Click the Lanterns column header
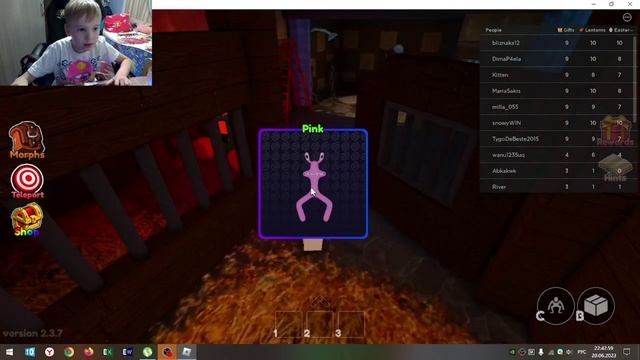 click(593, 30)
